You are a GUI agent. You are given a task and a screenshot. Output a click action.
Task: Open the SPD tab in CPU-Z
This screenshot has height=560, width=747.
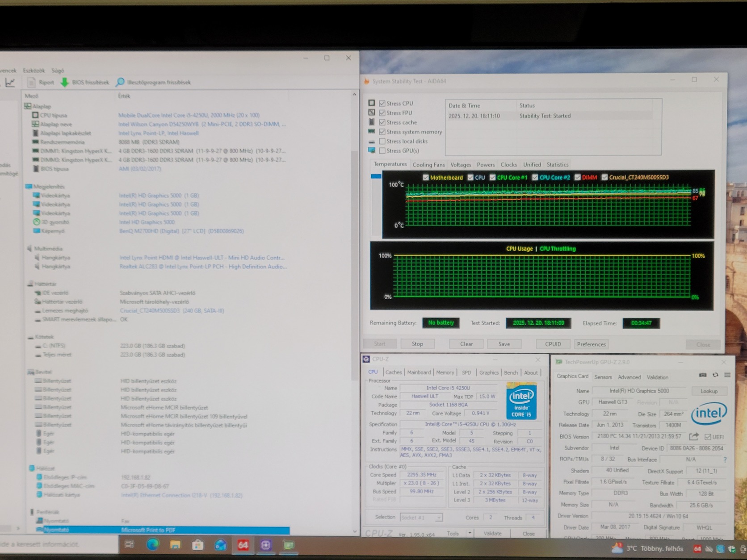pyautogui.click(x=466, y=372)
